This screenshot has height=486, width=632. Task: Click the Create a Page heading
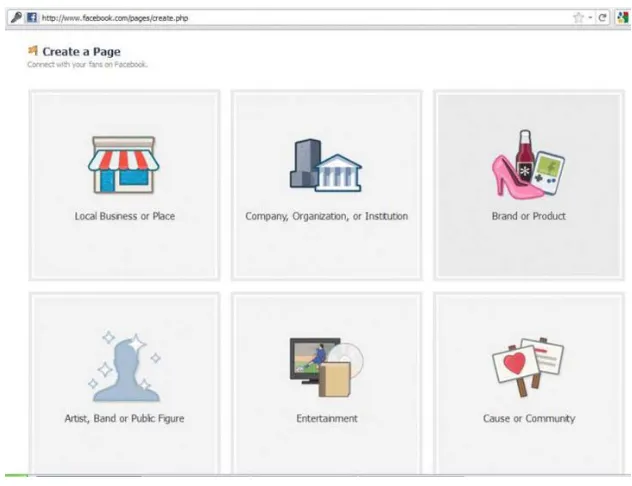coord(81,52)
